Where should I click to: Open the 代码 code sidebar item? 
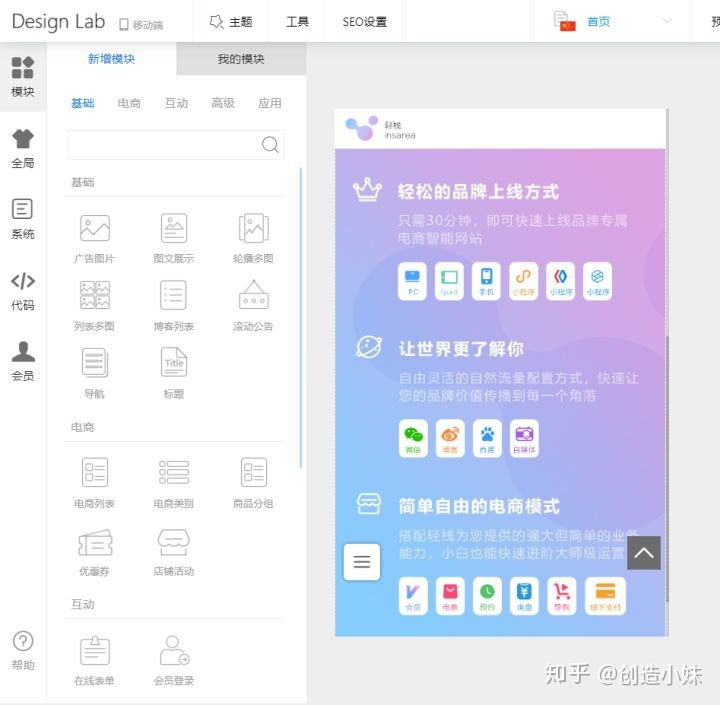pos(22,290)
